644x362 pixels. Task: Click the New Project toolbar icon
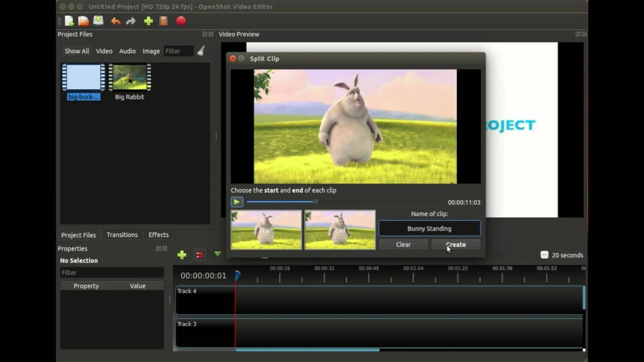(x=69, y=21)
